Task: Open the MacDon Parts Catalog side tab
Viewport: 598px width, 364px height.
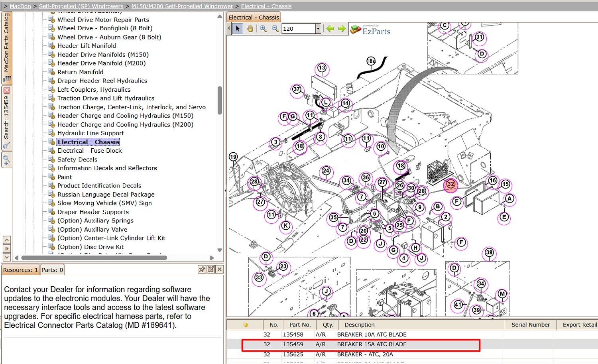Action: click(x=7, y=47)
